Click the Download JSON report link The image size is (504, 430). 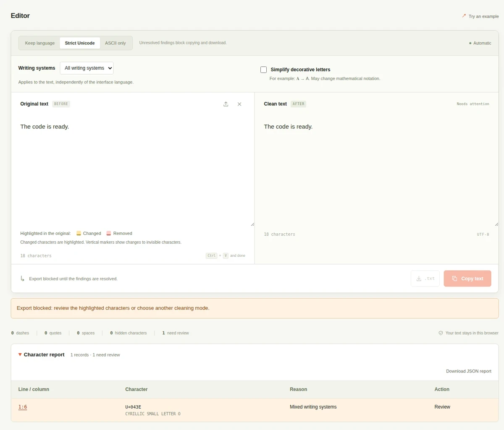point(469,371)
